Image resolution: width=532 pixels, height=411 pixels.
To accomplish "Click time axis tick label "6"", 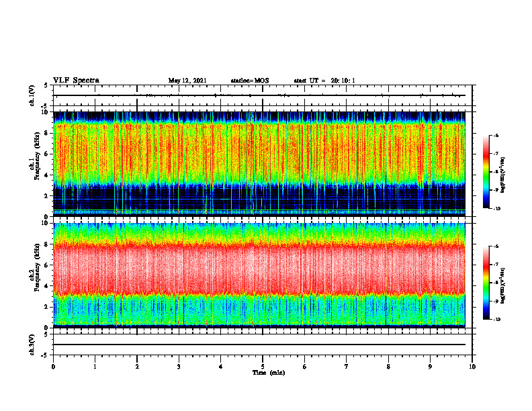I will tap(305, 367).
